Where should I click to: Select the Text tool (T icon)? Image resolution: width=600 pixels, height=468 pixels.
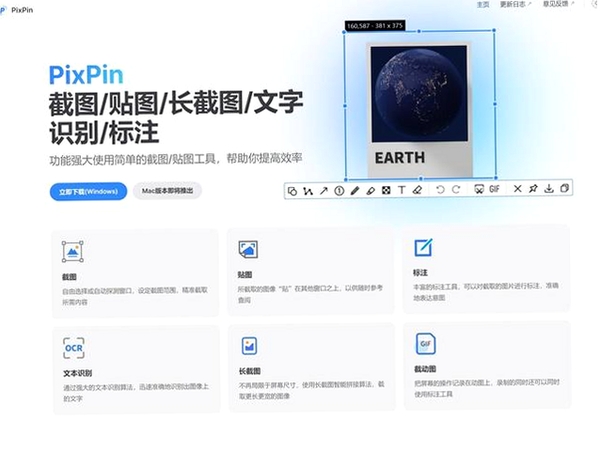point(401,190)
